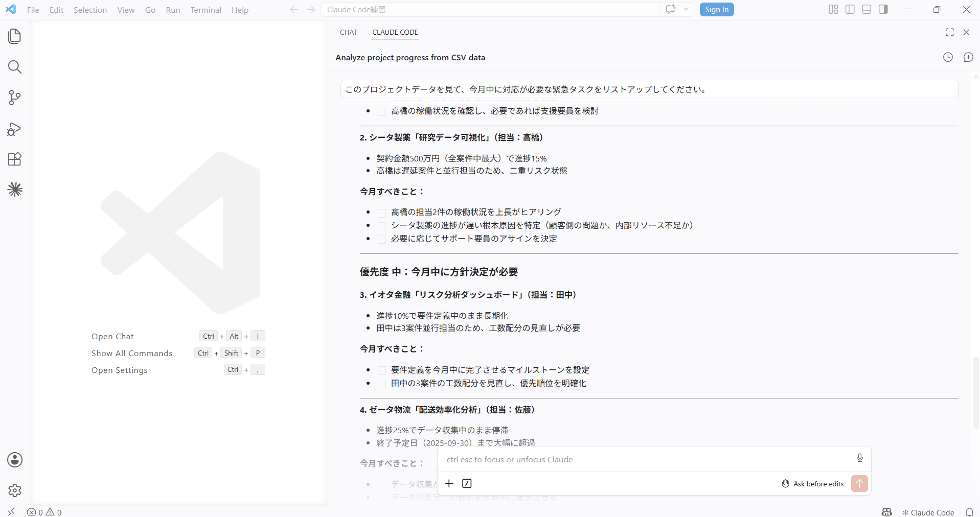Toggle Primary Side Bar layout icon
980x517 pixels.
850,9
